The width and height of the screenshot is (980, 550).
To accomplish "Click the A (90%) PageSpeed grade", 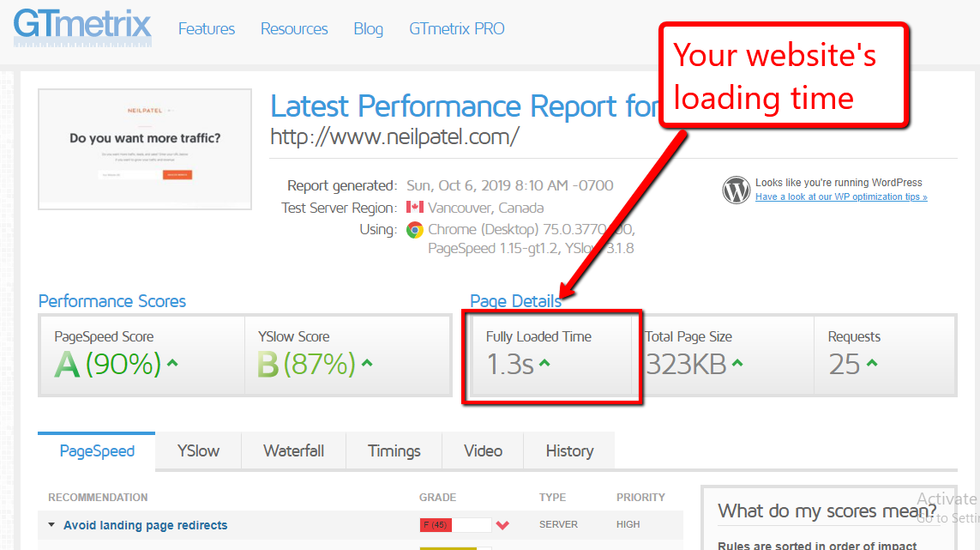I will pyautogui.click(x=107, y=364).
